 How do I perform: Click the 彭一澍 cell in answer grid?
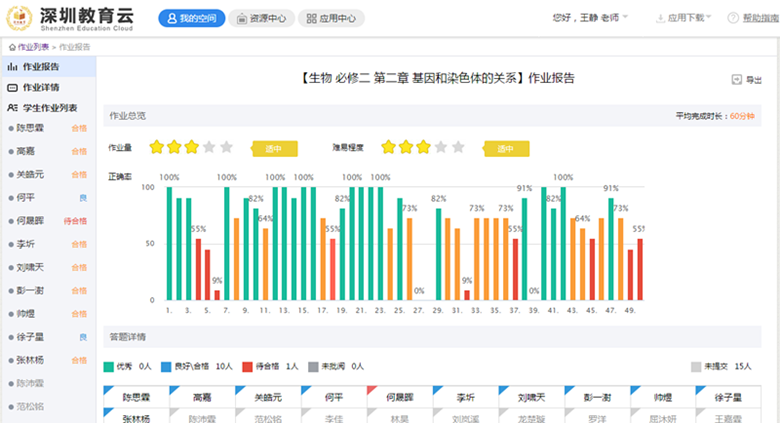tap(597, 397)
